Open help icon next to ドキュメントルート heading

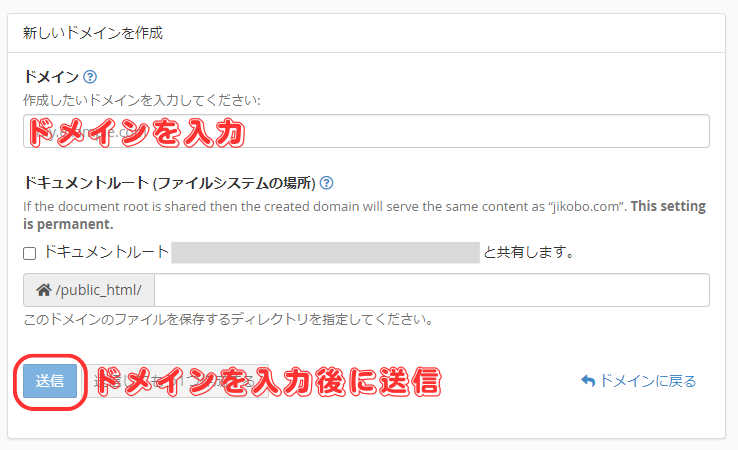326,183
